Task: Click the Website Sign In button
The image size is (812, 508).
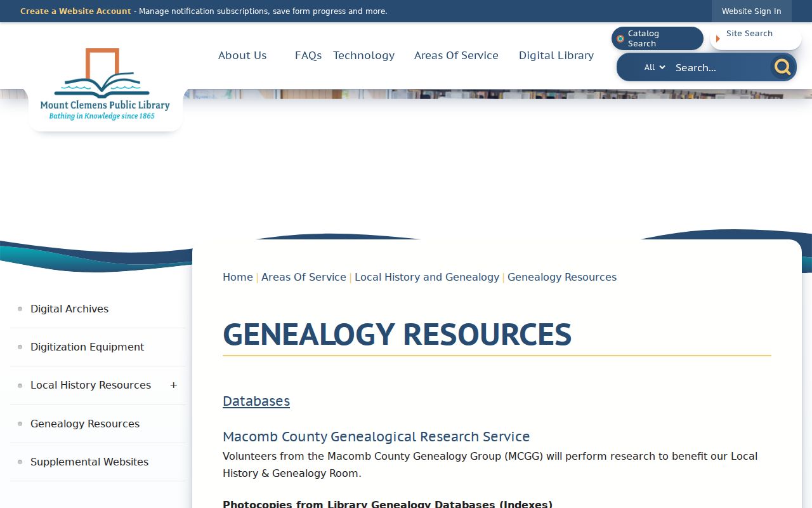Action: (751, 11)
